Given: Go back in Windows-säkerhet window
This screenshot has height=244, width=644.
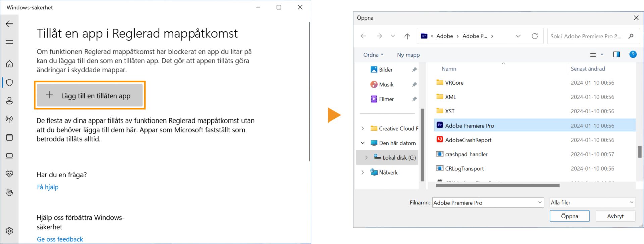Looking at the screenshot, I should click(x=9, y=24).
